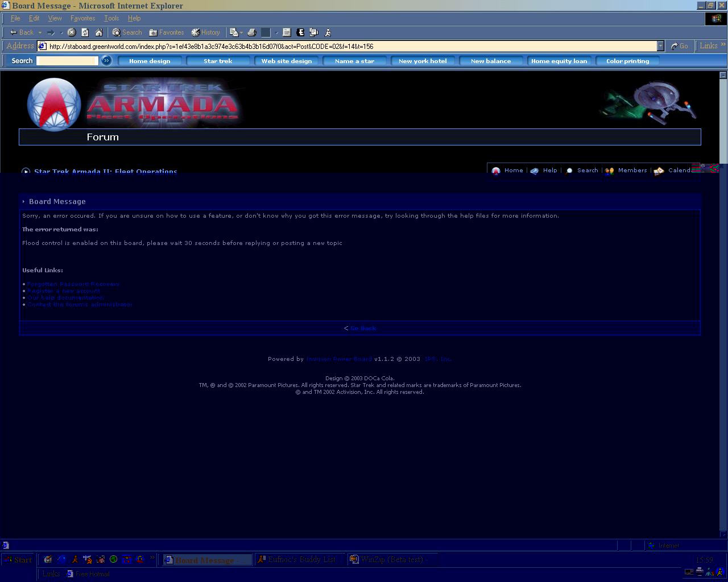
Task: Click the green globe quick launch icon
Action: click(x=113, y=559)
